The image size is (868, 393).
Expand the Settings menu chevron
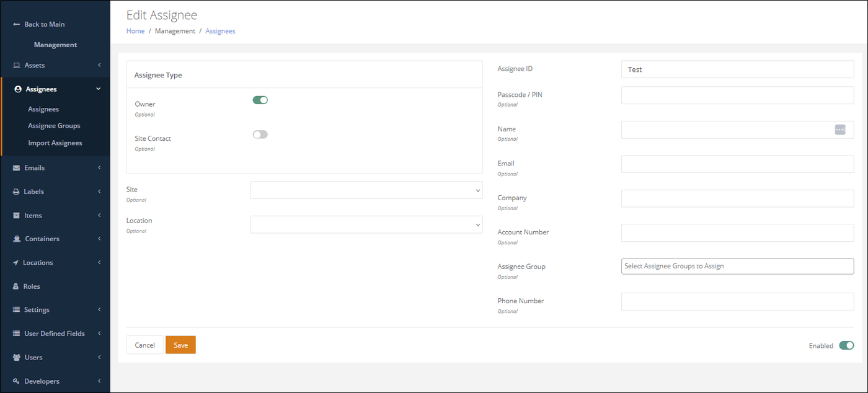coord(99,310)
